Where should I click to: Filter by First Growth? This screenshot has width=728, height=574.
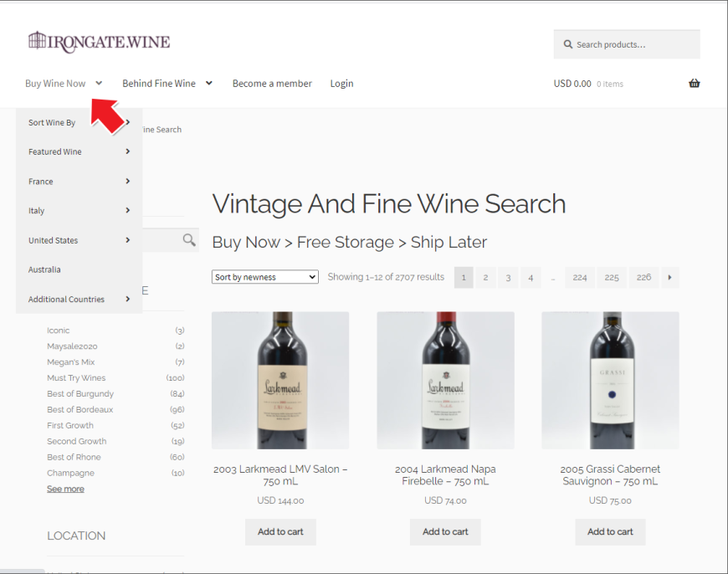tap(70, 425)
